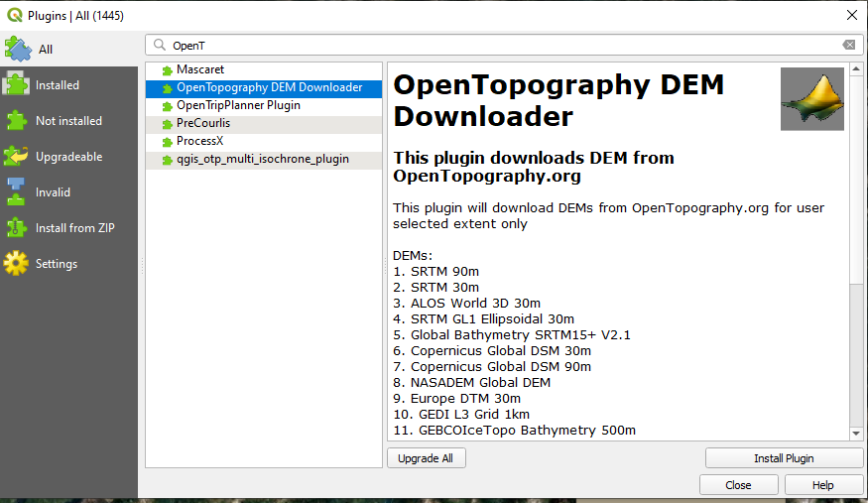Select the Mascaret plugin in list

200,69
